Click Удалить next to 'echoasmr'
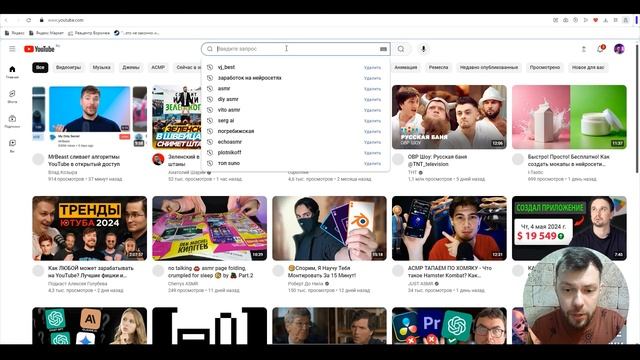Viewport: 640px width, 360px height. [372, 142]
